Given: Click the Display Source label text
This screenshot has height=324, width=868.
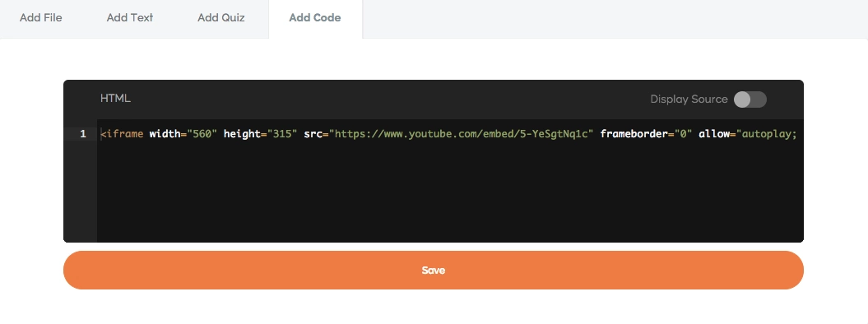Looking at the screenshot, I should tap(689, 100).
